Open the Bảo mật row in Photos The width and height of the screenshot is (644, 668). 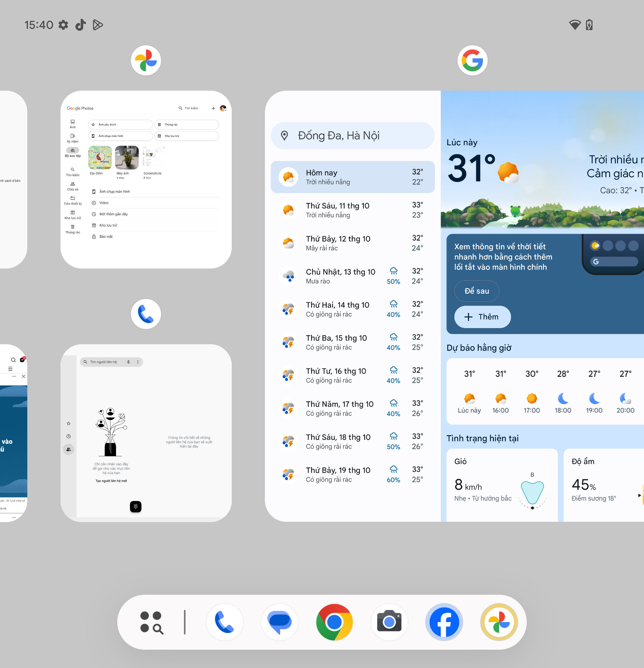(153, 237)
